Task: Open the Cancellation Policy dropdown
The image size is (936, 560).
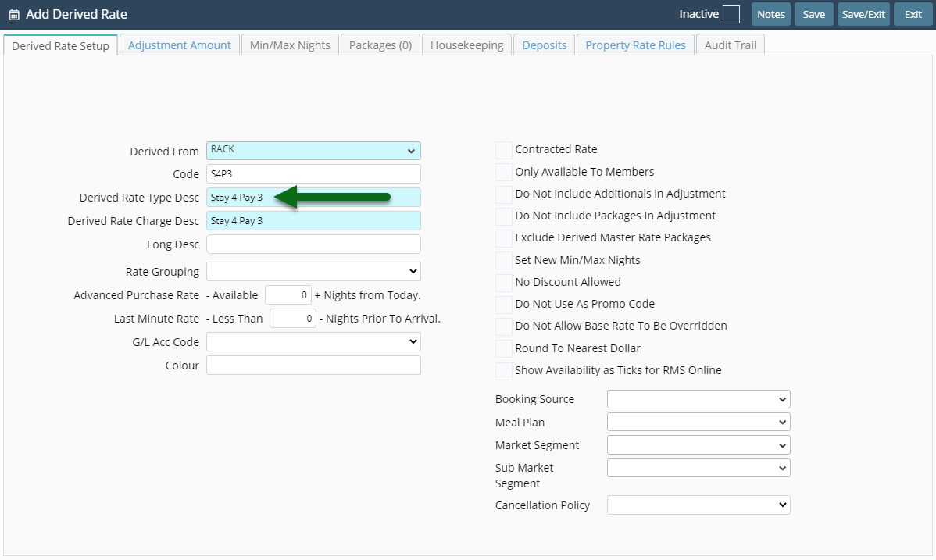Action: pos(698,505)
